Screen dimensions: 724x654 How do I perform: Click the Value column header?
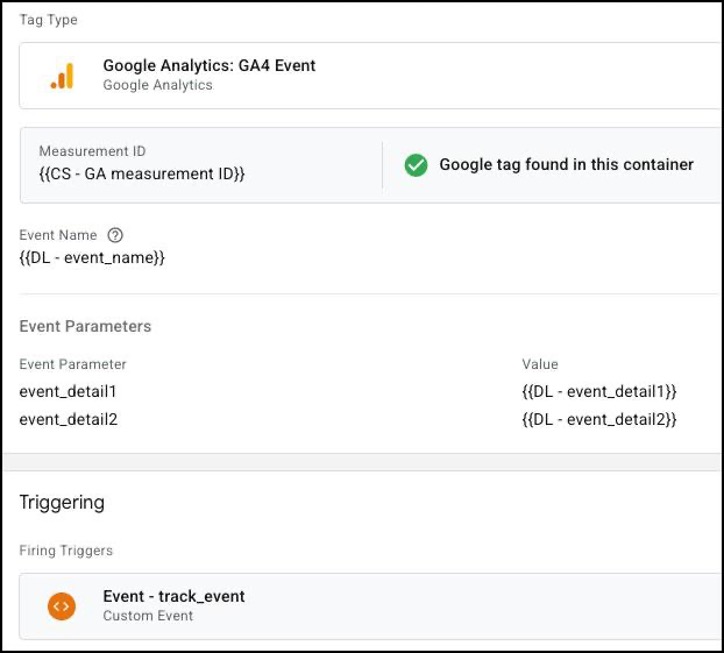540,364
